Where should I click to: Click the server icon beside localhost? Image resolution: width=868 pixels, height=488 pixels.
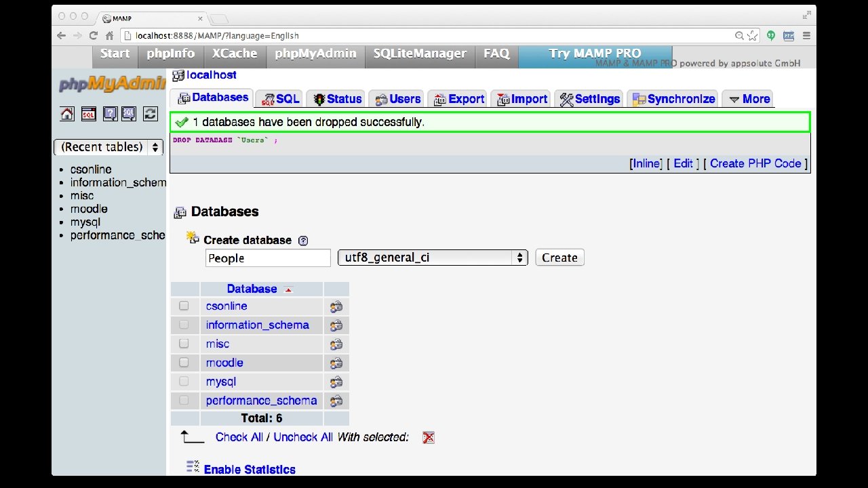(178, 75)
